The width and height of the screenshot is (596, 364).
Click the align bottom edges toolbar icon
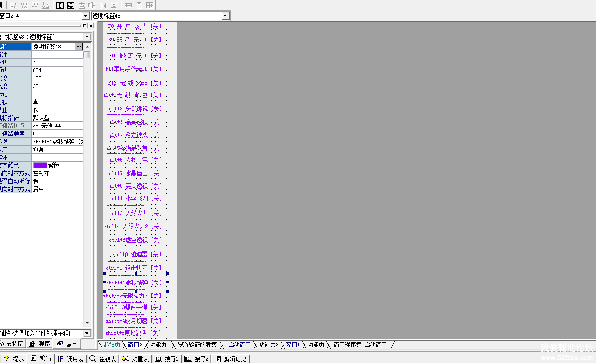pos(46,6)
